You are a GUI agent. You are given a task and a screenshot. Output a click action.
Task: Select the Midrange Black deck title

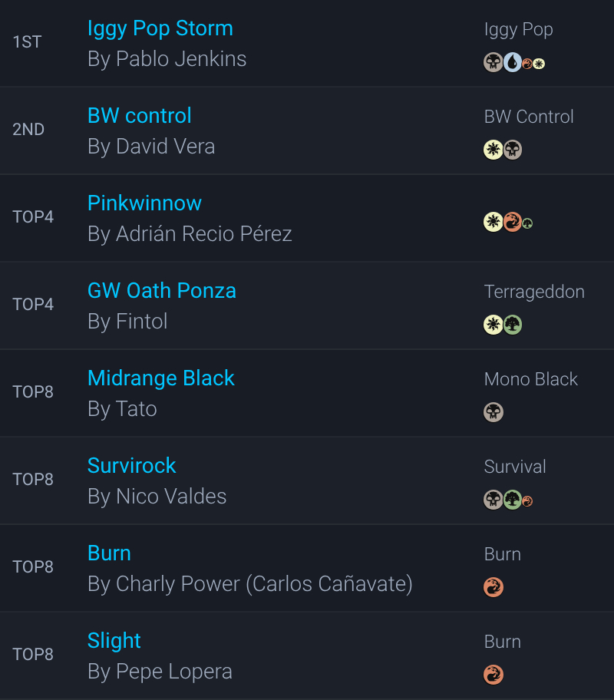tap(160, 378)
